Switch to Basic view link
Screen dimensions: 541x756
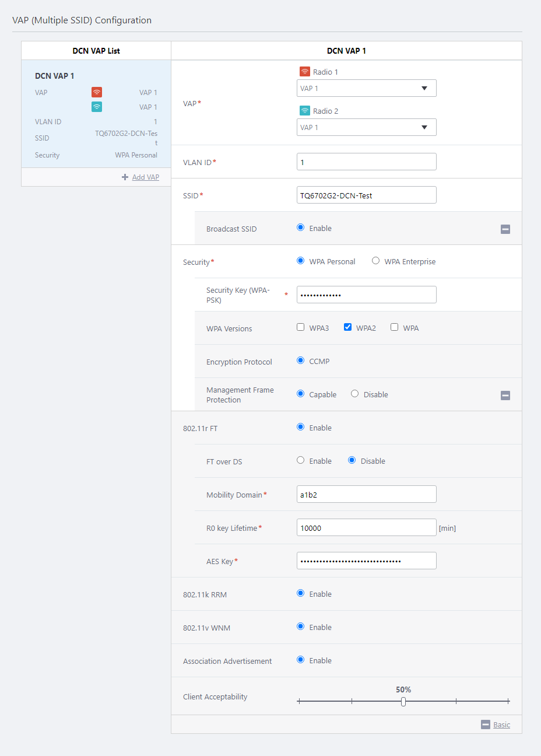pyautogui.click(x=501, y=724)
